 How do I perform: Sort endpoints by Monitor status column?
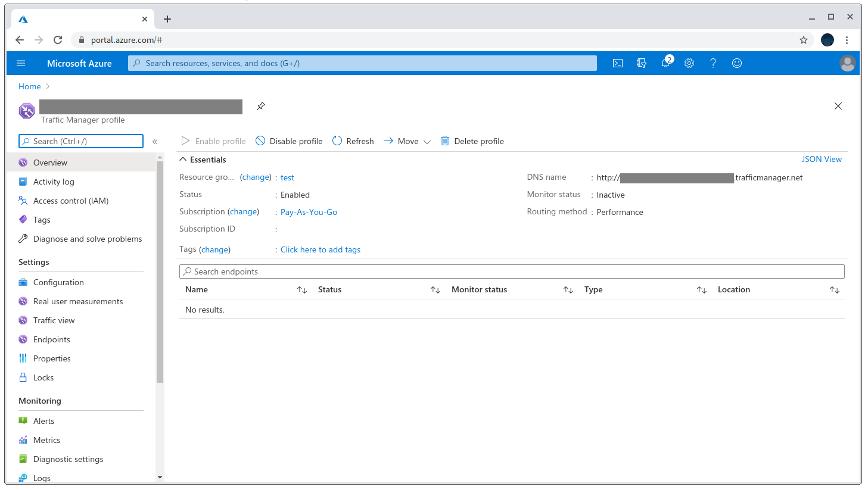(568, 290)
